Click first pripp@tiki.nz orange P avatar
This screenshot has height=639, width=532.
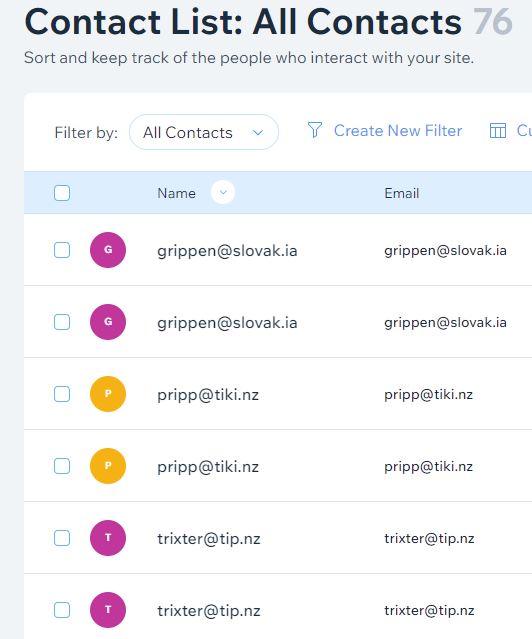pyautogui.click(x=108, y=394)
